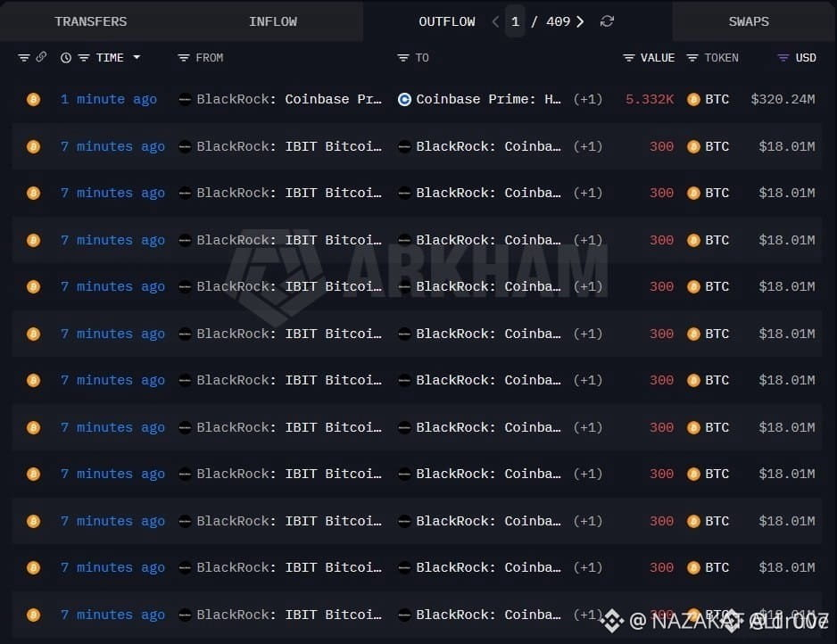Viewport: 837px width, 644px height.
Task: Switch to the TRANSFERS tab
Action: (x=91, y=21)
